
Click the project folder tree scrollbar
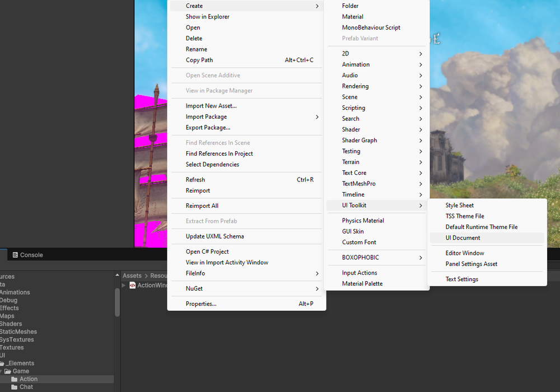[117, 302]
